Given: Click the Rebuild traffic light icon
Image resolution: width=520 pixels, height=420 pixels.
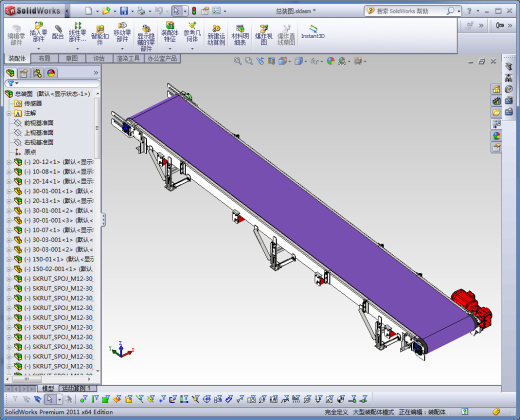Looking at the screenshot, I should click(x=194, y=11).
